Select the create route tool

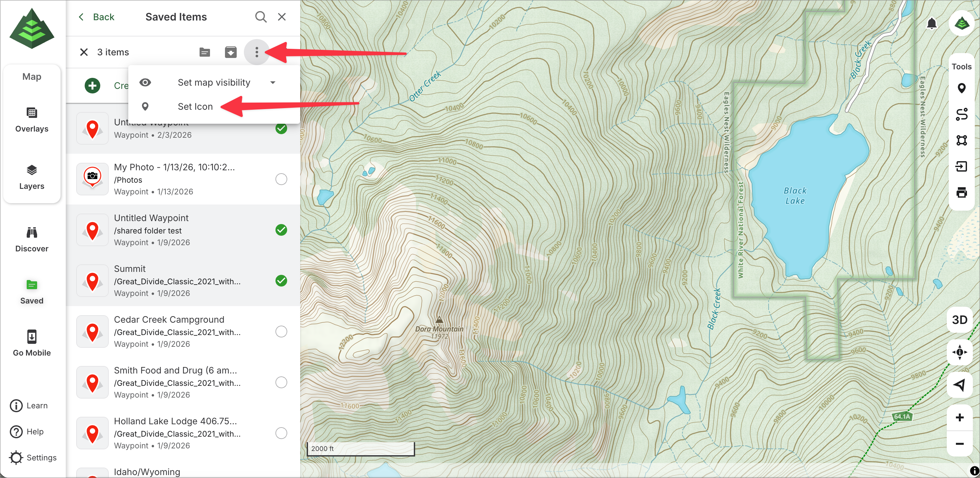pyautogui.click(x=961, y=114)
